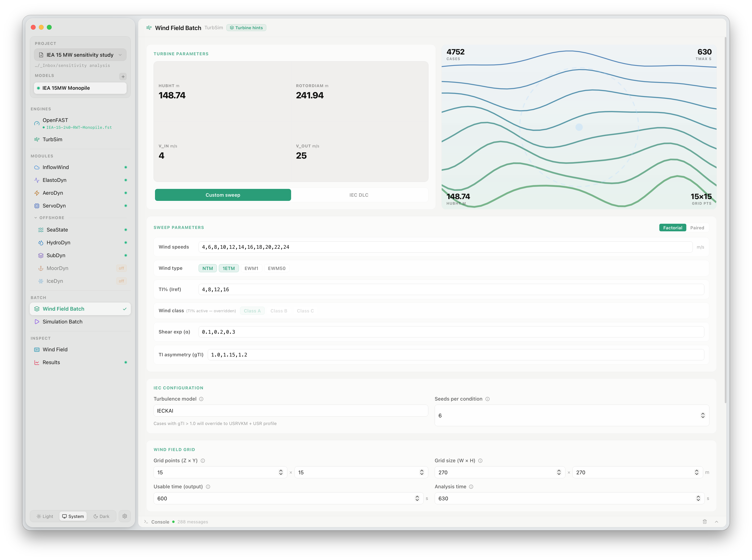Toggle the EWM50 wind type
This screenshot has width=752, height=560.
(276, 268)
